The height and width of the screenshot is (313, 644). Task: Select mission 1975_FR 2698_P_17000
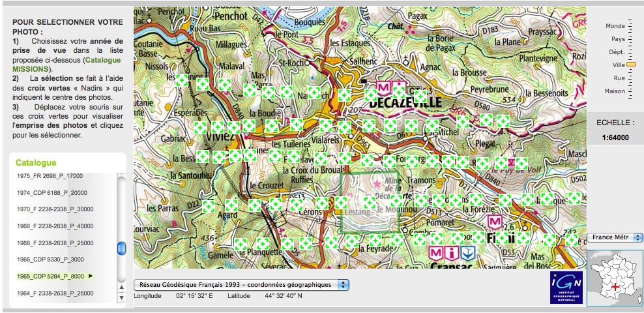click(50, 176)
